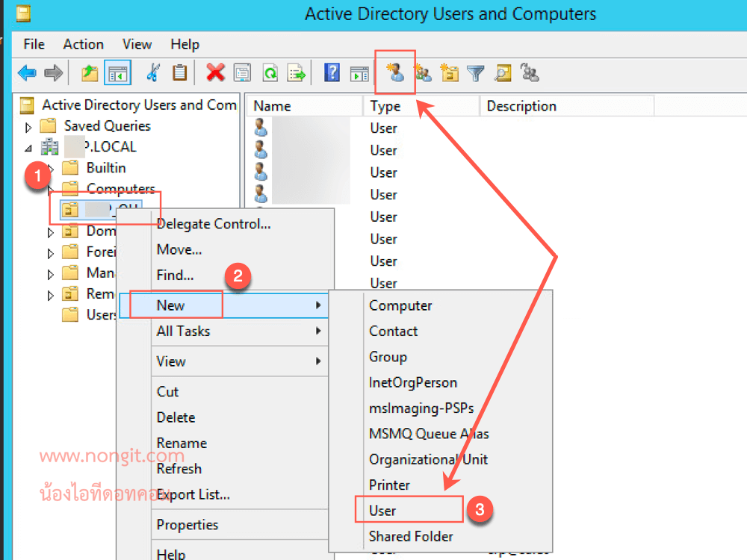Click the red Delete toolbar icon
747x560 pixels.
click(x=216, y=72)
